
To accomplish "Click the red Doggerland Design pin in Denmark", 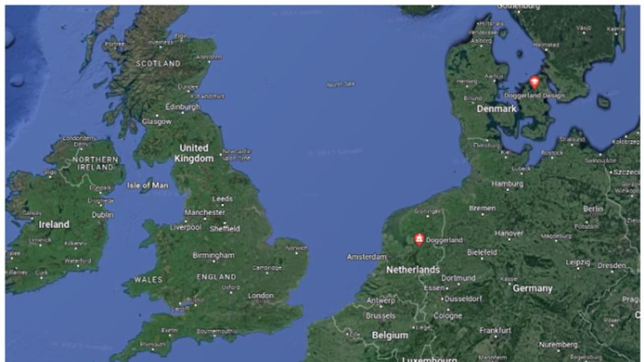I will (x=534, y=82).
